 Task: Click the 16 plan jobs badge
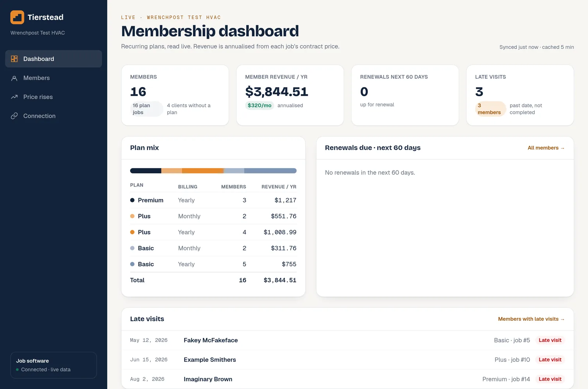[147, 109]
